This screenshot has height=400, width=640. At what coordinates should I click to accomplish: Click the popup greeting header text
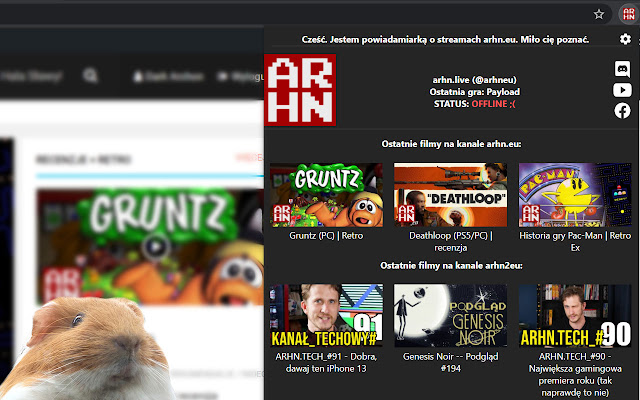point(445,40)
